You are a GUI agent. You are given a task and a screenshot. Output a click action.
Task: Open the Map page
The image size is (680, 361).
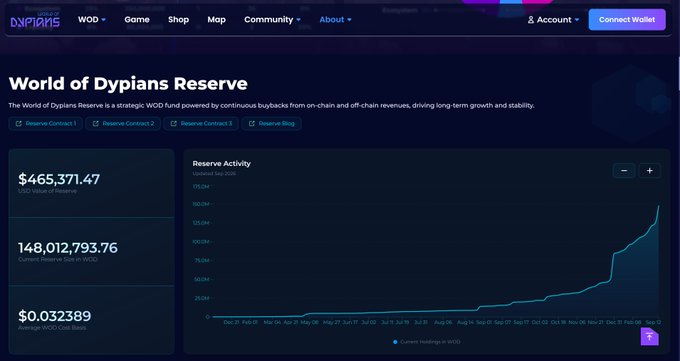coord(216,20)
